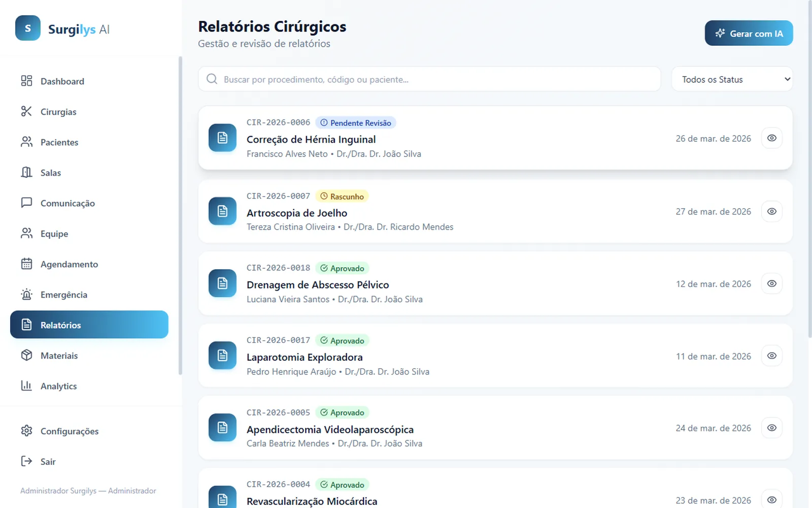Click the Relatórios document icon in sidebar

coord(26,325)
